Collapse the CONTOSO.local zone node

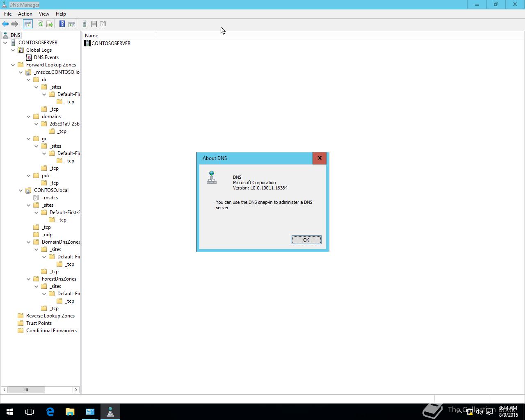click(x=21, y=190)
